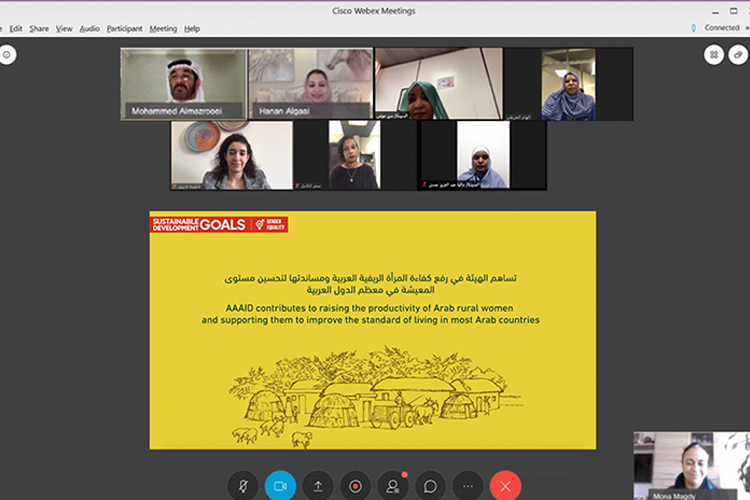
Task: Select the woman in striped scarf video tile
Action: click(569, 84)
